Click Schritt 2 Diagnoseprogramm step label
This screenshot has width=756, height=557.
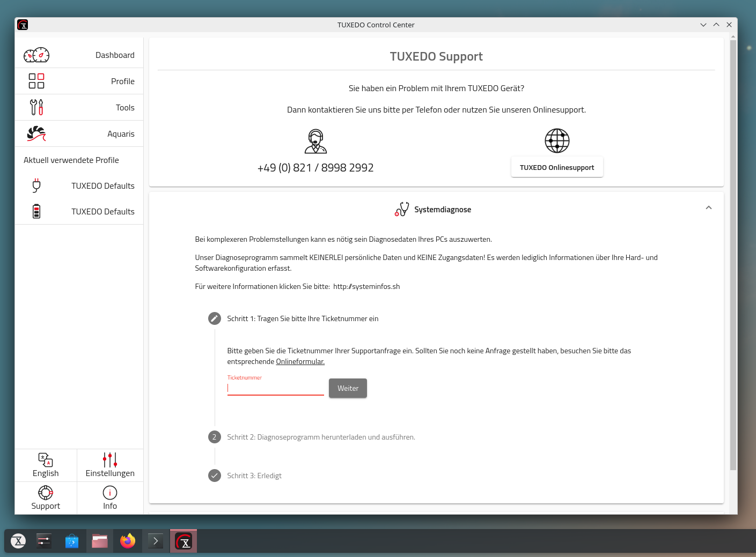click(321, 437)
